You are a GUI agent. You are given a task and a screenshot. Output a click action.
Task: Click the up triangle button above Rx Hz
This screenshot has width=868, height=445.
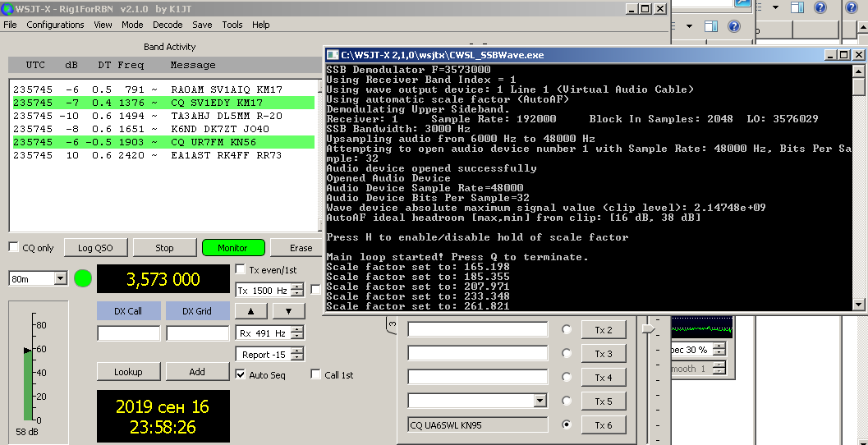pyautogui.click(x=251, y=311)
